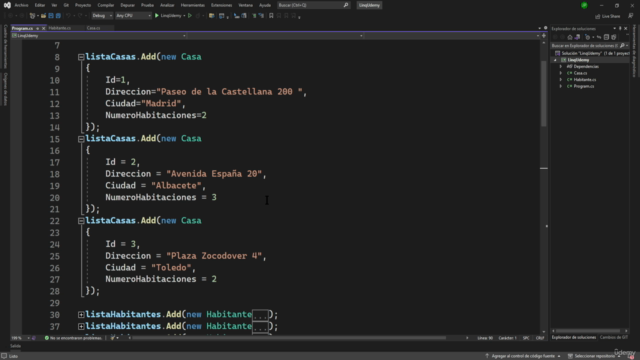Screen dimensions: 640x360
Task: Expand the Program.cs node in Solution Explorer
Action: pos(561,86)
